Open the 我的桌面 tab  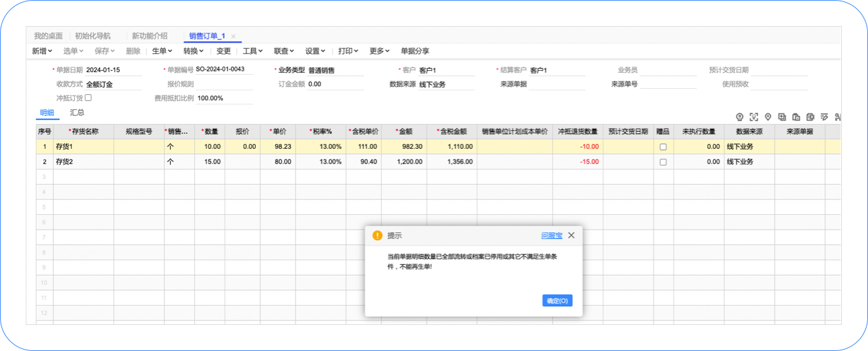coord(48,36)
